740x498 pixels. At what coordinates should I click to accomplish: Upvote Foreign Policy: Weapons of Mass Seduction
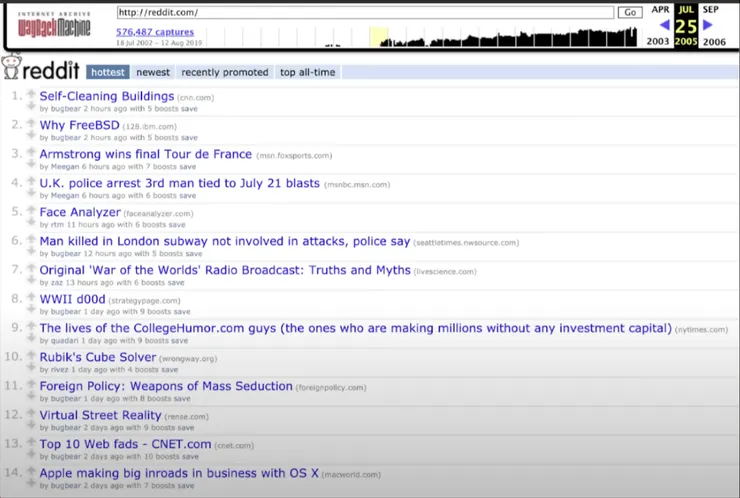31,384
